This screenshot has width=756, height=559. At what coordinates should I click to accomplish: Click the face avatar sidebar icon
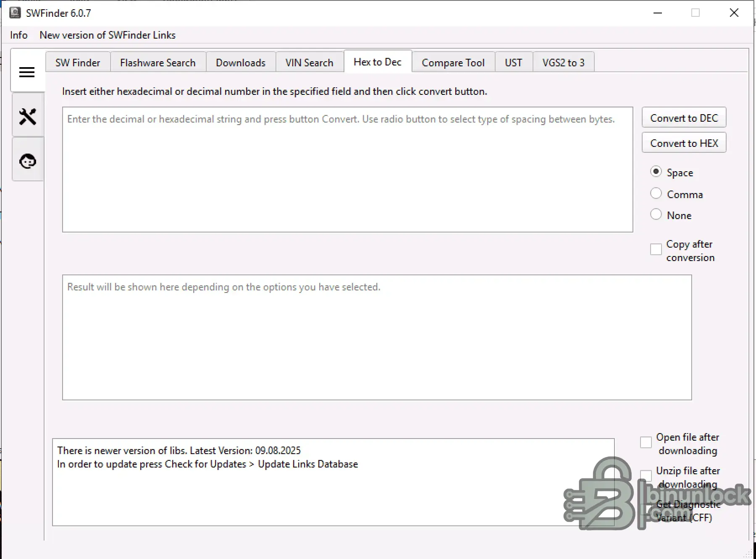28,161
